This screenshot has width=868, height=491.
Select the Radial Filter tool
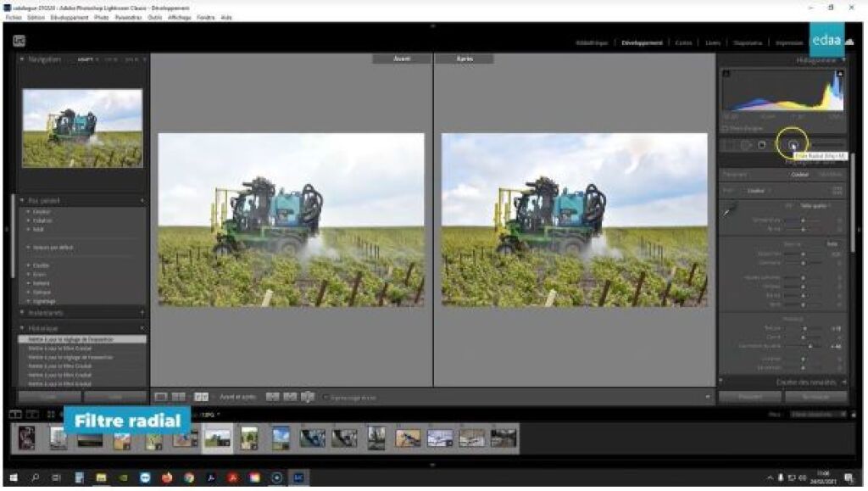[793, 145]
